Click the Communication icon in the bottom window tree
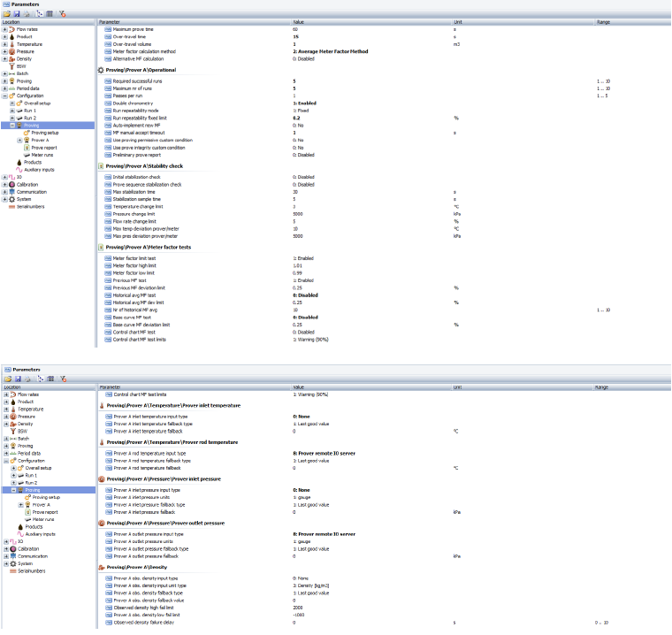Image resolution: width=672 pixels, height=635 pixels. [13, 556]
